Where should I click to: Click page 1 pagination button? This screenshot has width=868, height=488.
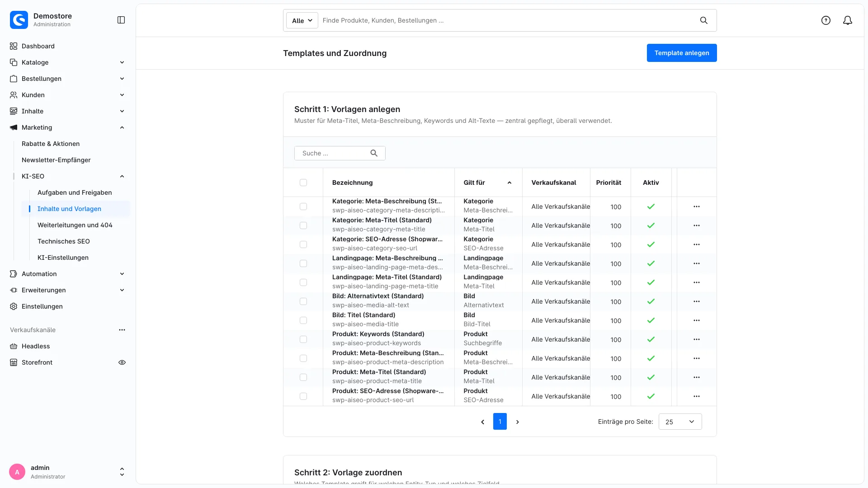tap(500, 422)
